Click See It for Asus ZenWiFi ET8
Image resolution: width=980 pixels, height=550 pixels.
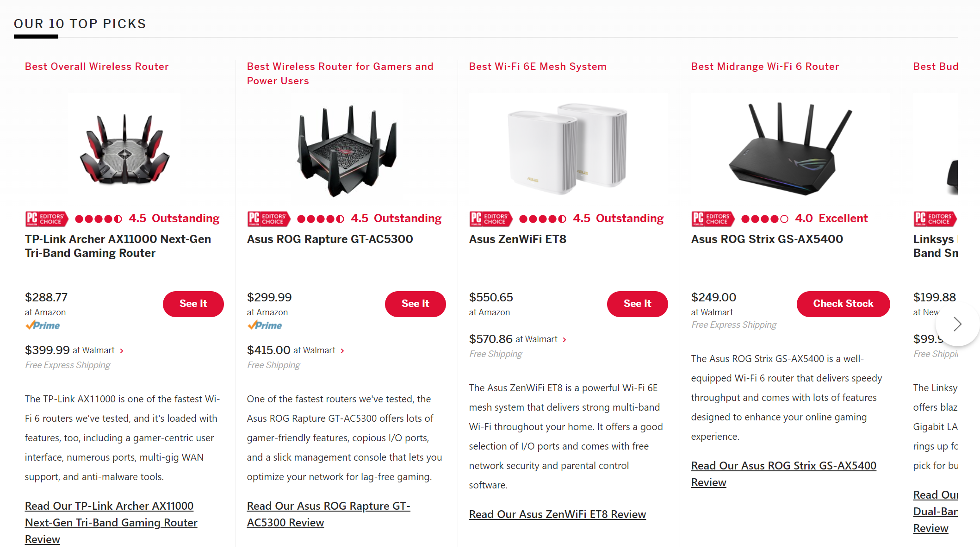[x=638, y=304]
